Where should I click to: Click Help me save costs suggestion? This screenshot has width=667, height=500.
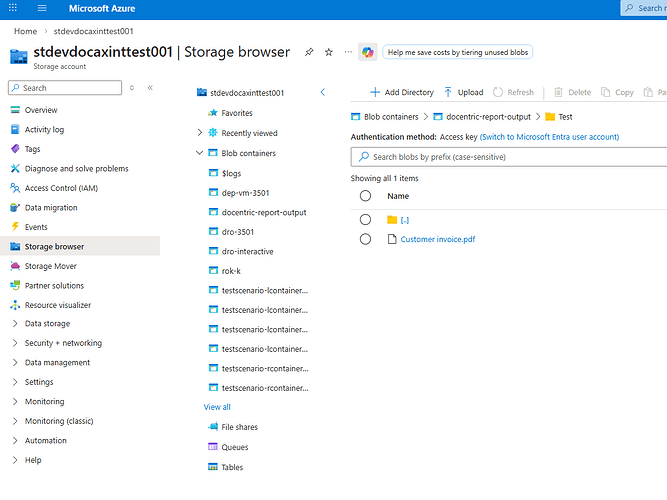pyautogui.click(x=457, y=52)
